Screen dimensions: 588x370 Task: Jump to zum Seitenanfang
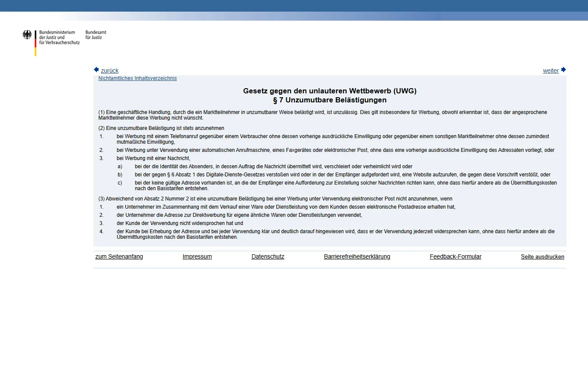tap(119, 256)
